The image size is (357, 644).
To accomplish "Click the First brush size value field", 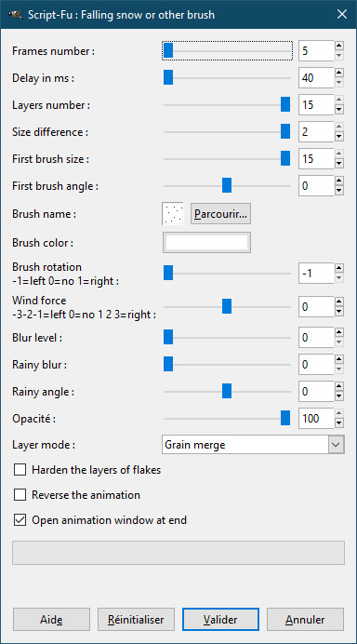I will [316, 158].
